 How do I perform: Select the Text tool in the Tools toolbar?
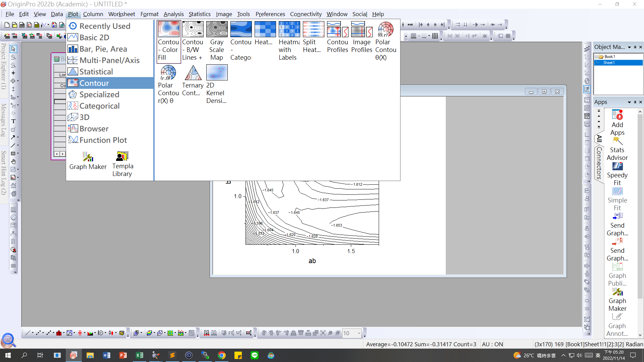pyautogui.click(x=13, y=121)
